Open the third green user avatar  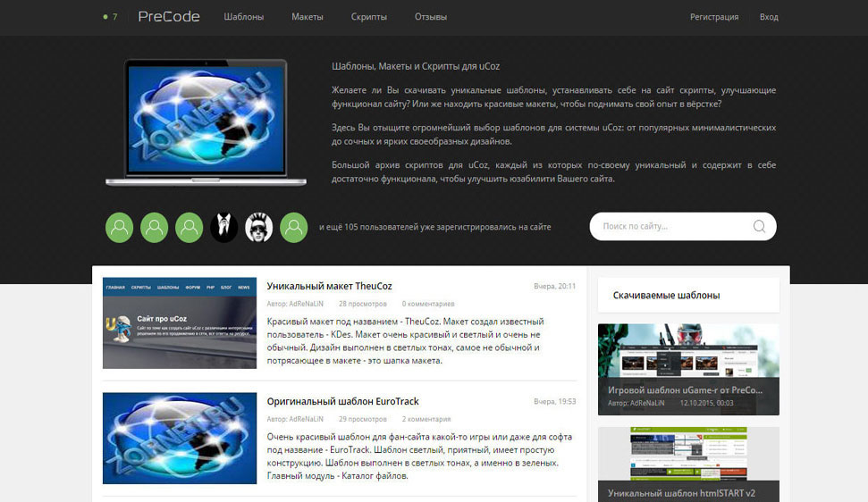click(x=190, y=227)
